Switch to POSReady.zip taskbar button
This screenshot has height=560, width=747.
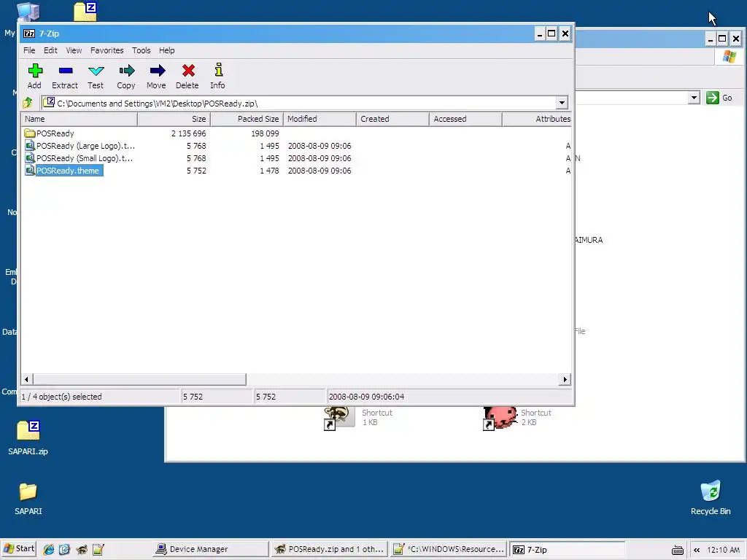(330, 550)
